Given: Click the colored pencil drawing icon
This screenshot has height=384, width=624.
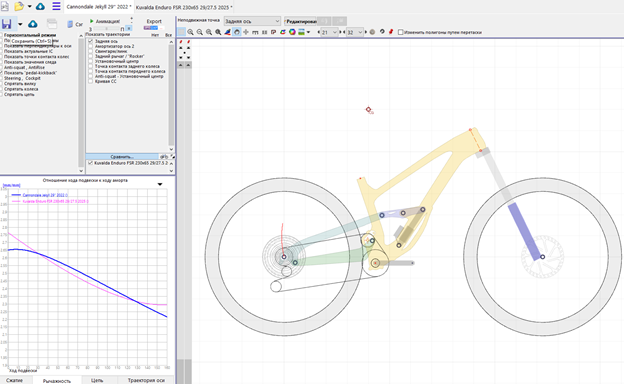Looking at the screenshot, I should [227, 32].
